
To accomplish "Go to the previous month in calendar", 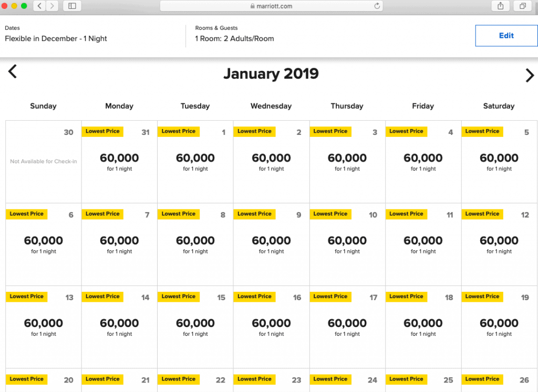I will (13, 71).
